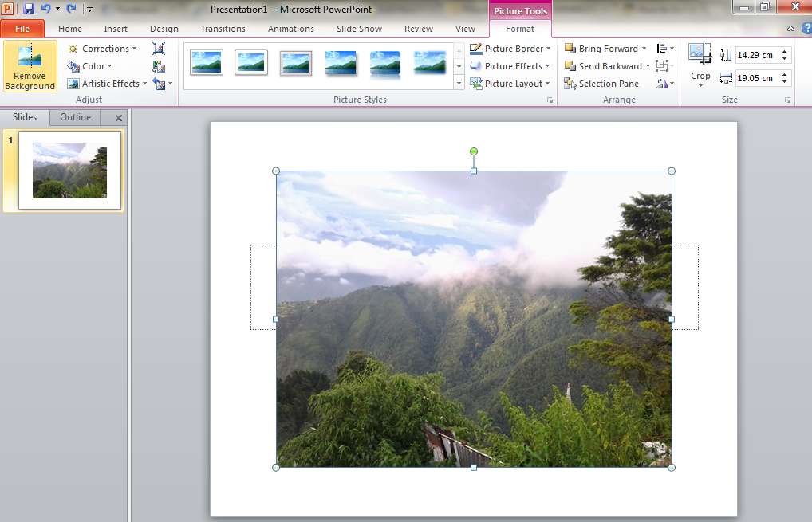Open the Picture Border dropdown
The height and width of the screenshot is (522, 812).
pyautogui.click(x=510, y=49)
